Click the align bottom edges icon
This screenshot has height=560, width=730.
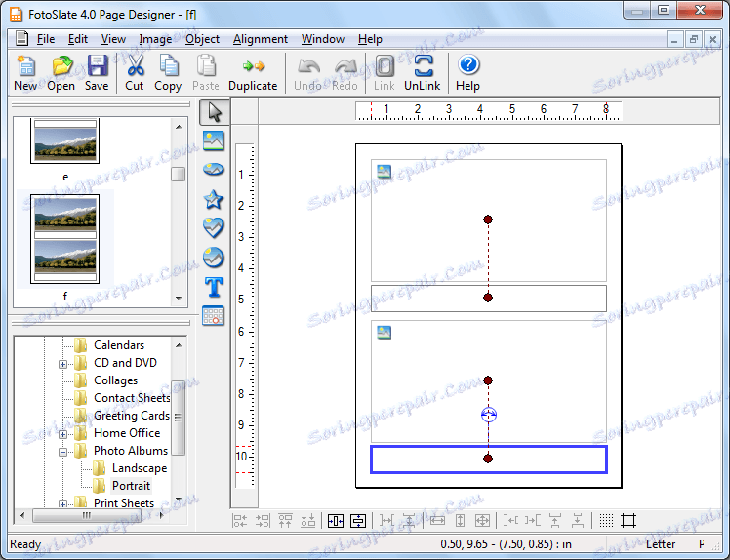(x=307, y=520)
